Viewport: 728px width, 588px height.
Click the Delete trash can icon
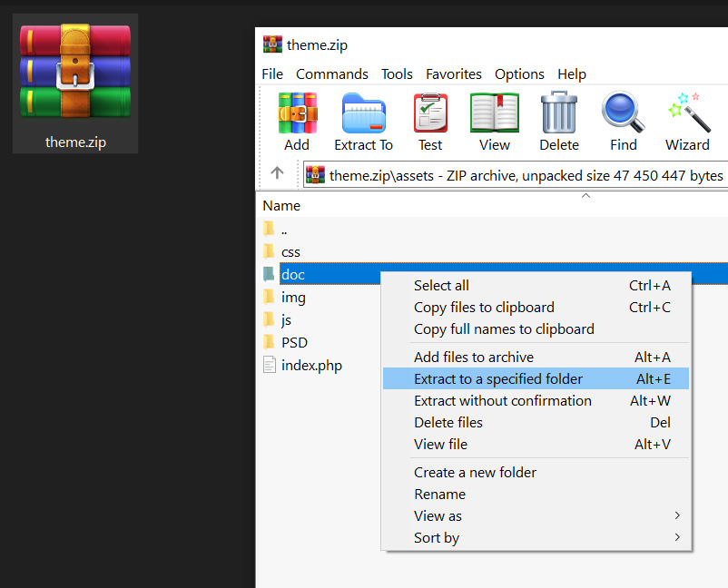(x=559, y=113)
